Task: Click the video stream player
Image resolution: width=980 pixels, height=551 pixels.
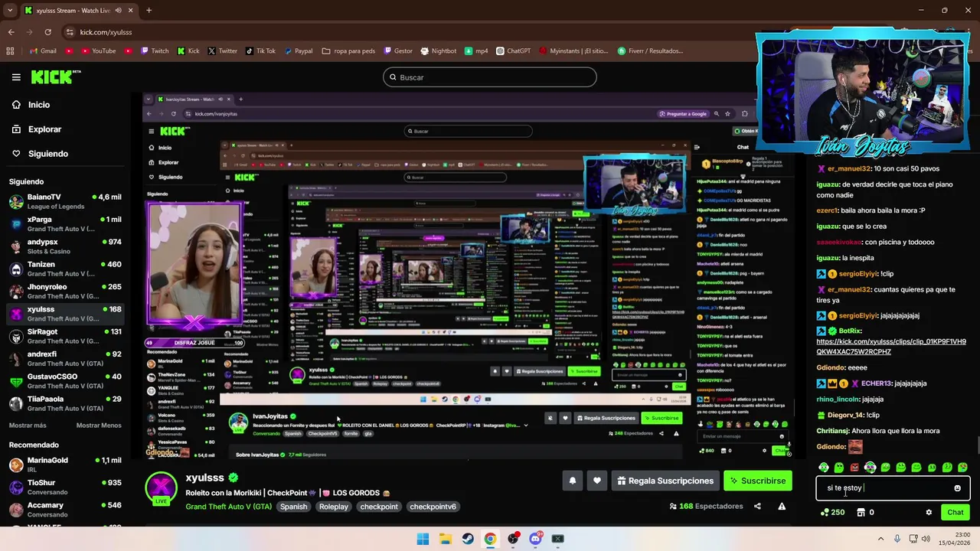Action: pyautogui.click(x=467, y=275)
